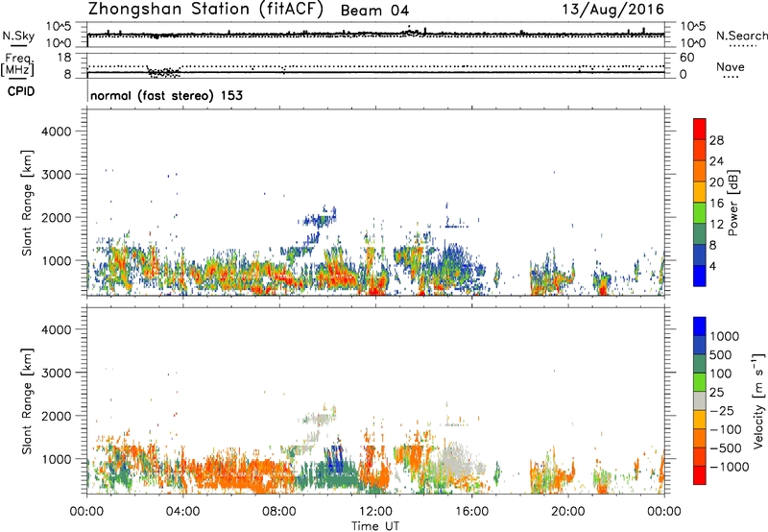Select the 'N.Sky' axis label
Viewport: 768px width, 532px height.
click(x=18, y=36)
